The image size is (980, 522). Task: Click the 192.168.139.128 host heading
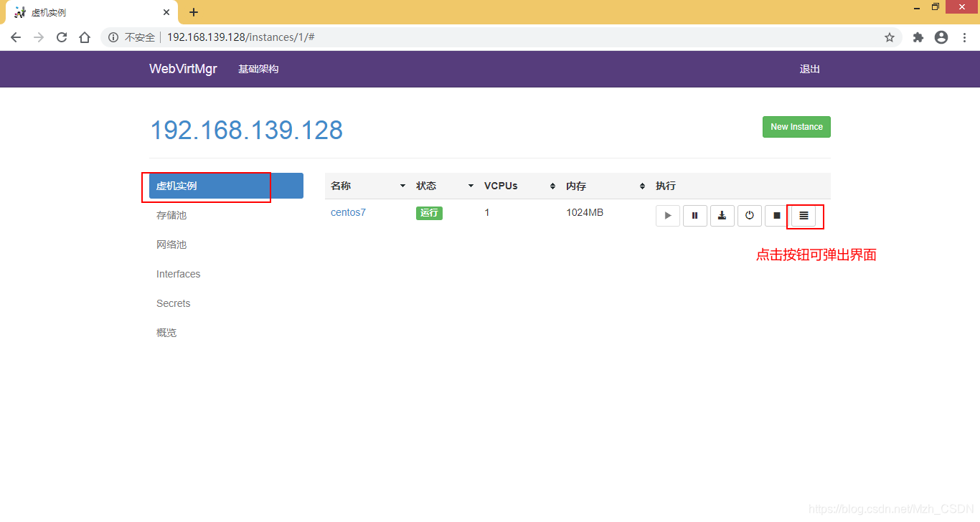coord(246,130)
